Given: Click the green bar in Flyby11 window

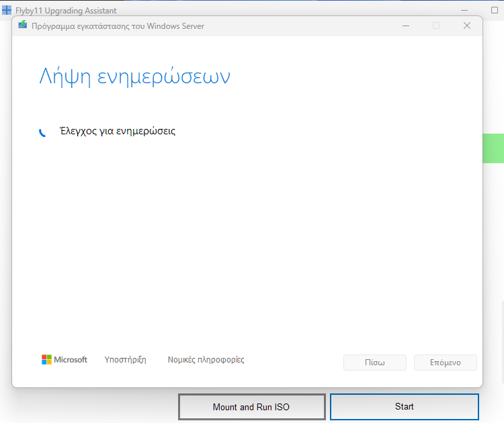Looking at the screenshot, I should click(493, 148).
